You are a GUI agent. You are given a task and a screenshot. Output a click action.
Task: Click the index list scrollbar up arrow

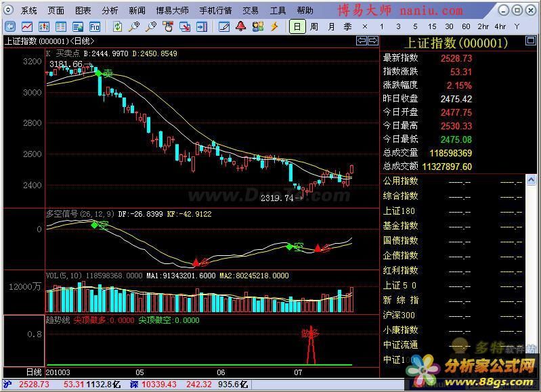(531, 180)
